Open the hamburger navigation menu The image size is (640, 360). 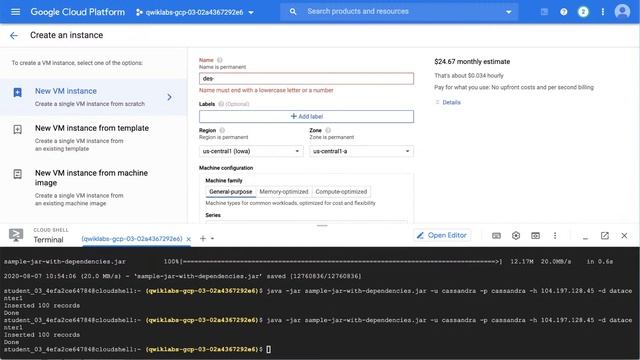(16, 12)
